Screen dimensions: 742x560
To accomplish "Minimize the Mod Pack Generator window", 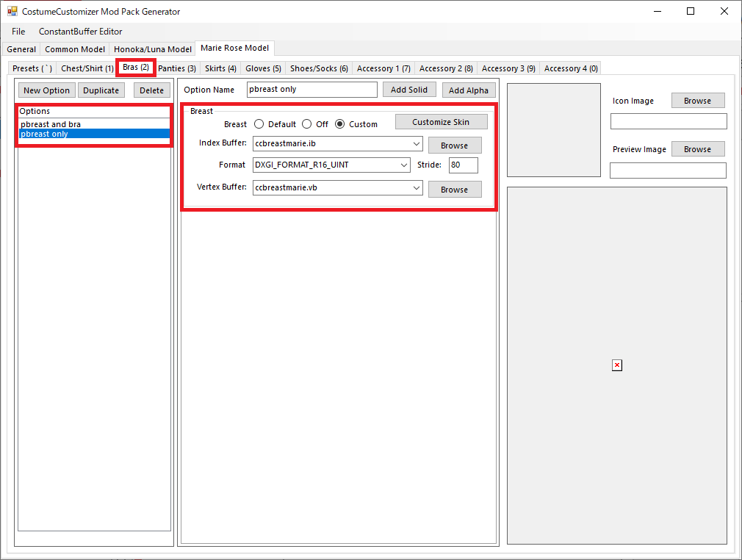I will [x=658, y=11].
